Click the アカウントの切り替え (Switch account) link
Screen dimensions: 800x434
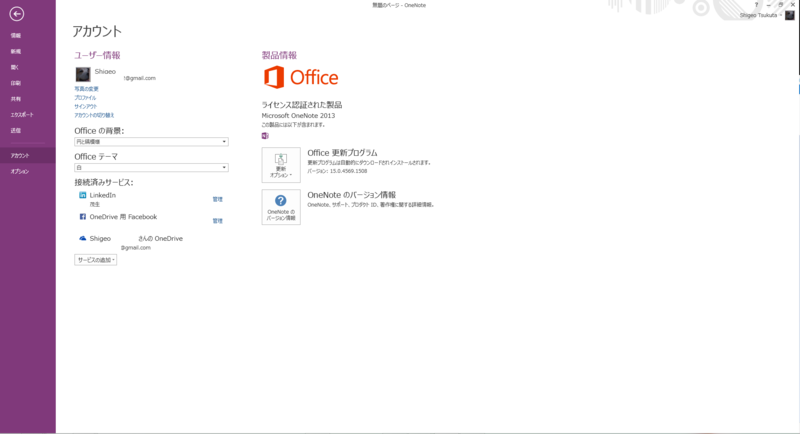[94, 115]
